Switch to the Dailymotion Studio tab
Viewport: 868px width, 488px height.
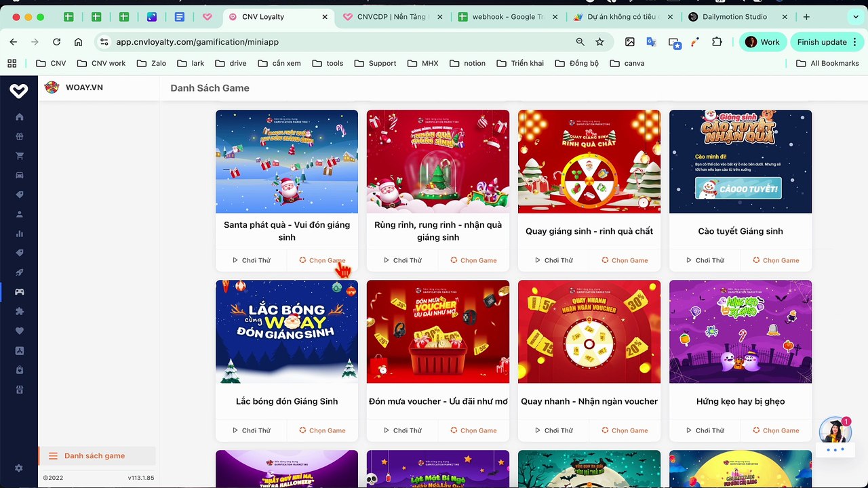click(737, 17)
